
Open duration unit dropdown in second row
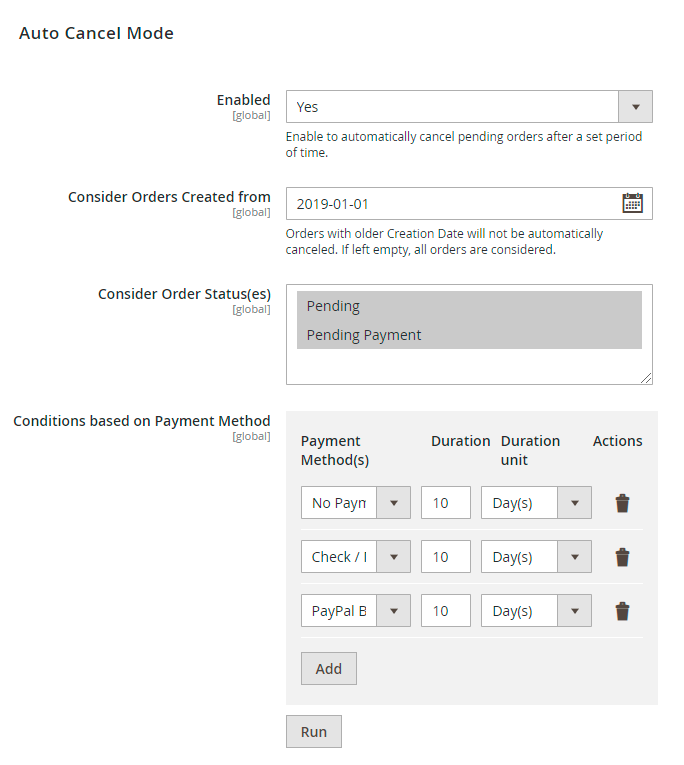pyautogui.click(x=536, y=557)
